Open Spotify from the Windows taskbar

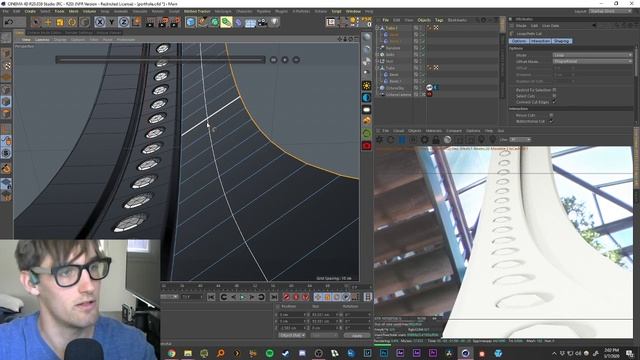coord(269,353)
